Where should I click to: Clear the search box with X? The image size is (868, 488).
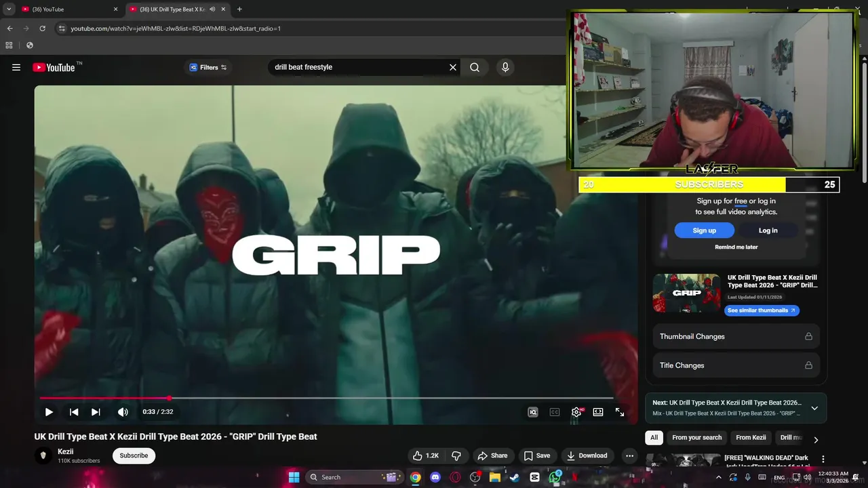point(453,67)
